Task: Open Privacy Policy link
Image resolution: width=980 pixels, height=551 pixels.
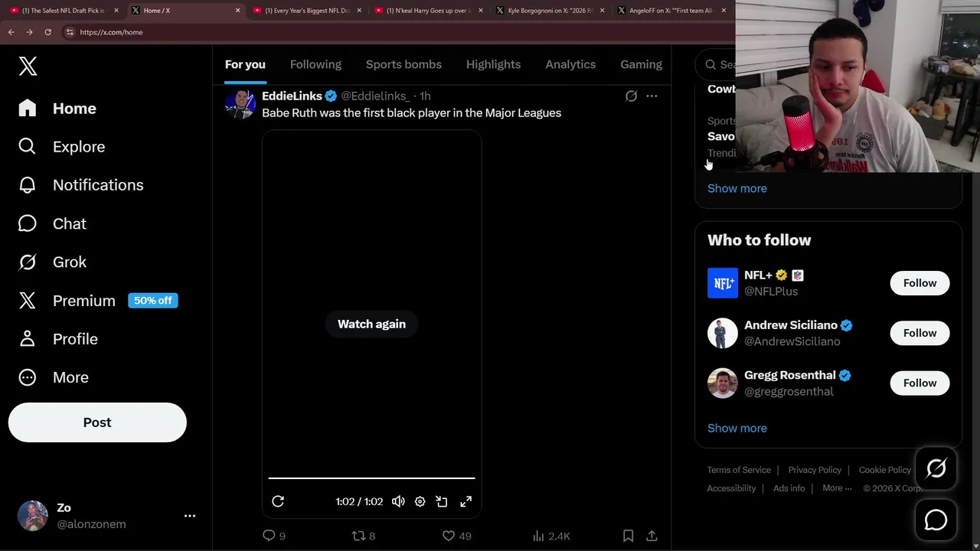Action: coord(815,470)
